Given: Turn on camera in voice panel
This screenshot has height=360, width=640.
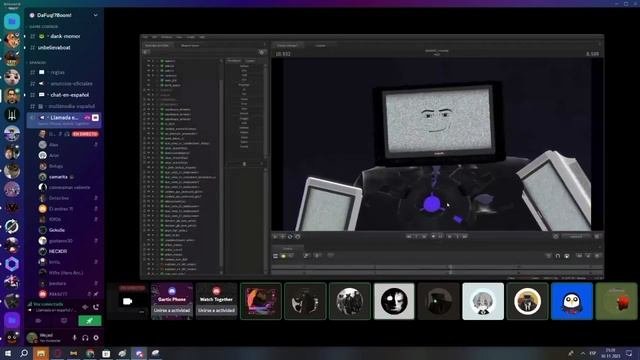Looking at the screenshot, I should tap(38, 321).
